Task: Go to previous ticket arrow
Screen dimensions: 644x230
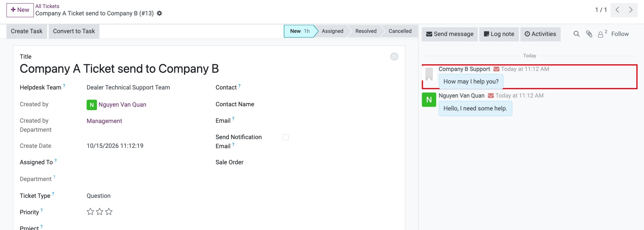Action: (617, 10)
